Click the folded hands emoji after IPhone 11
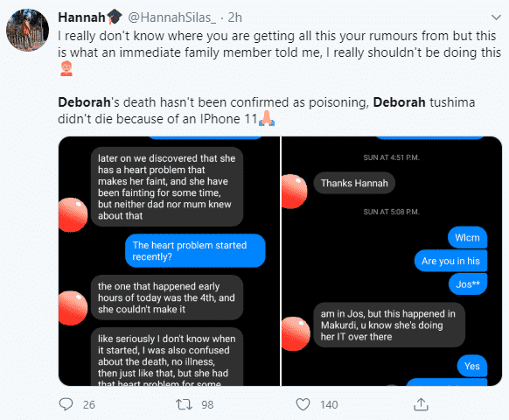 pos(267,118)
